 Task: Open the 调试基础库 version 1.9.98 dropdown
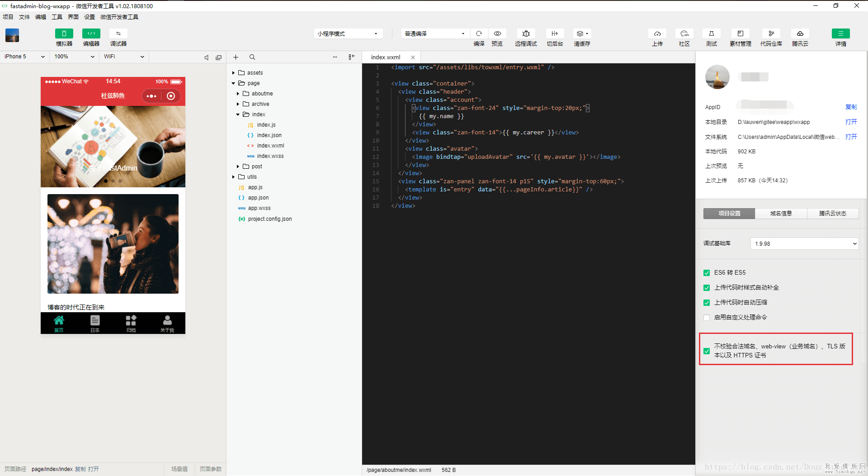click(804, 244)
